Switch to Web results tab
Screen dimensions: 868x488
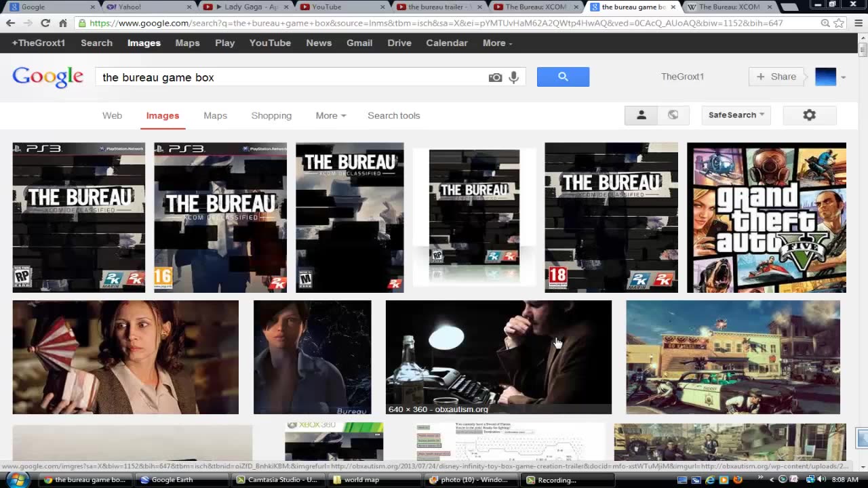[112, 115]
